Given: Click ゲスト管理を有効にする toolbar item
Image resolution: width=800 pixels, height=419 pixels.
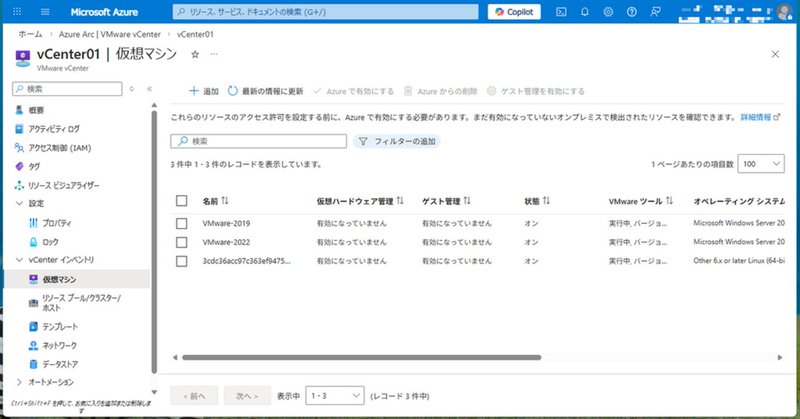Looking at the screenshot, I should [x=535, y=91].
